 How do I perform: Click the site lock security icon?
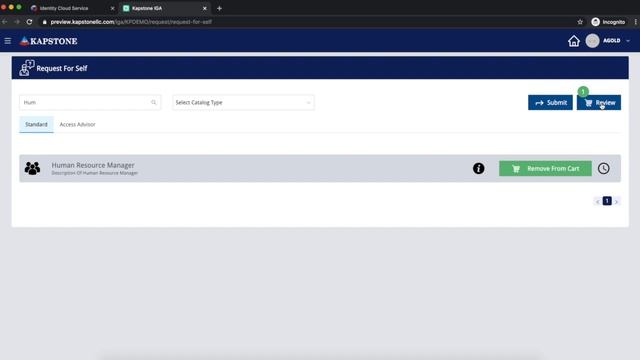click(44, 22)
